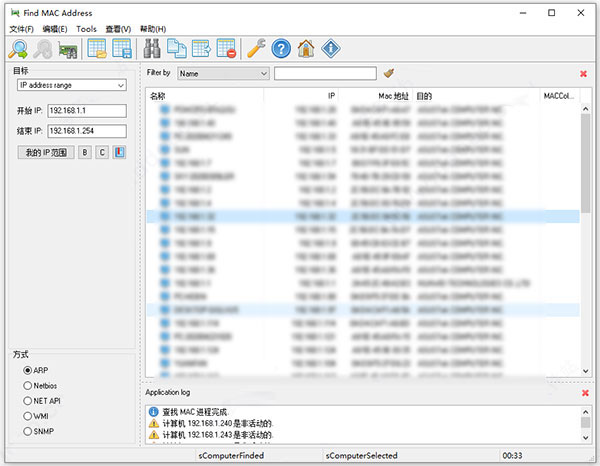
Task: Click the network card toolbar icon
Action: pos(68,50)
